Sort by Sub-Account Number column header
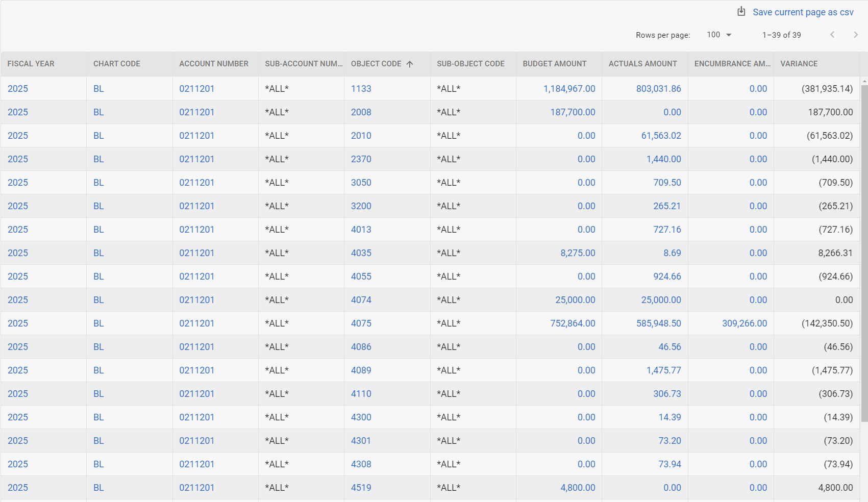 tap(304, 64)
